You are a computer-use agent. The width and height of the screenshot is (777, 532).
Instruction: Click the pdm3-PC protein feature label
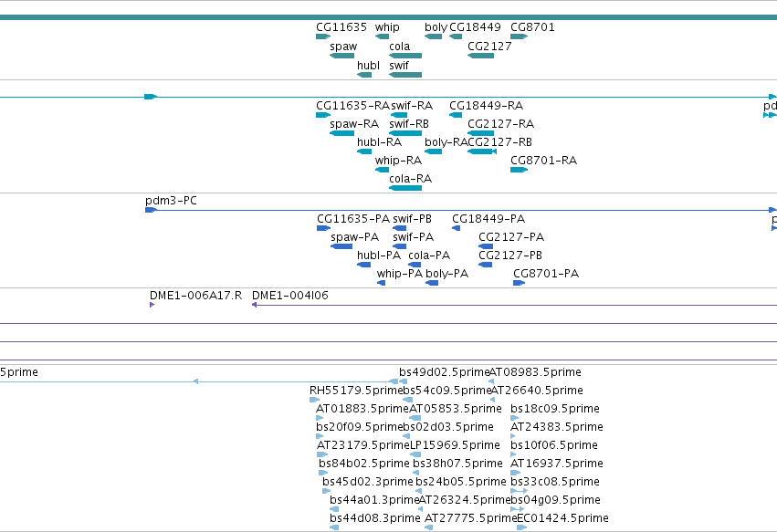(x=171, y=201)
